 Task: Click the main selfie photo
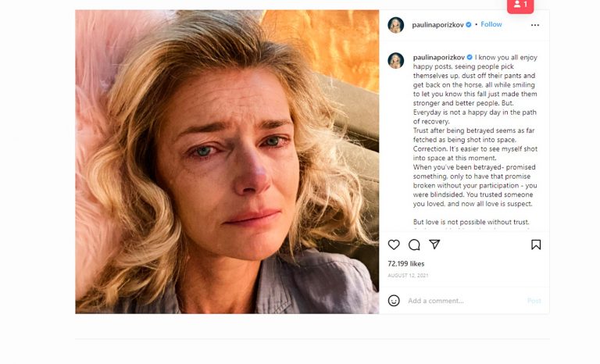(x=227, y=162)
